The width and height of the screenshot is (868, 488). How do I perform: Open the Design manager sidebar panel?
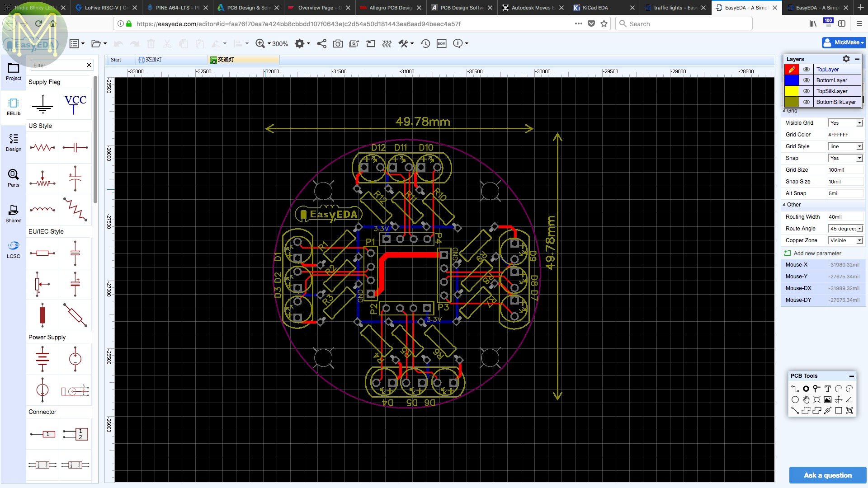coord(14,142)
